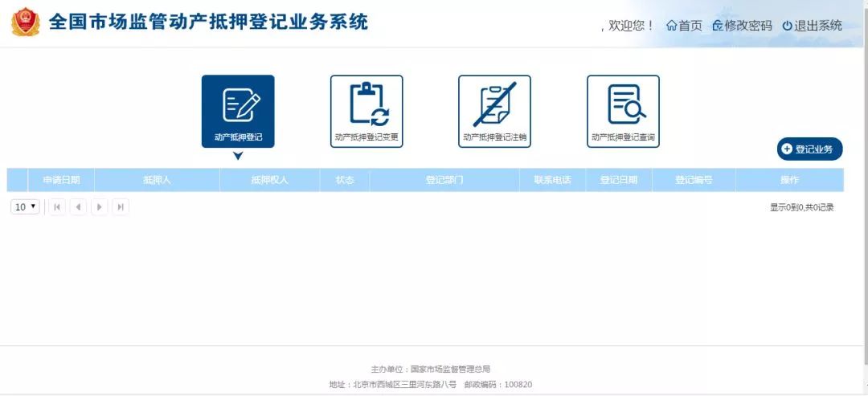Open 动产抵押登记注销 crossed document tile
Screen dimensions: 868x396
(x=494, y=111)
